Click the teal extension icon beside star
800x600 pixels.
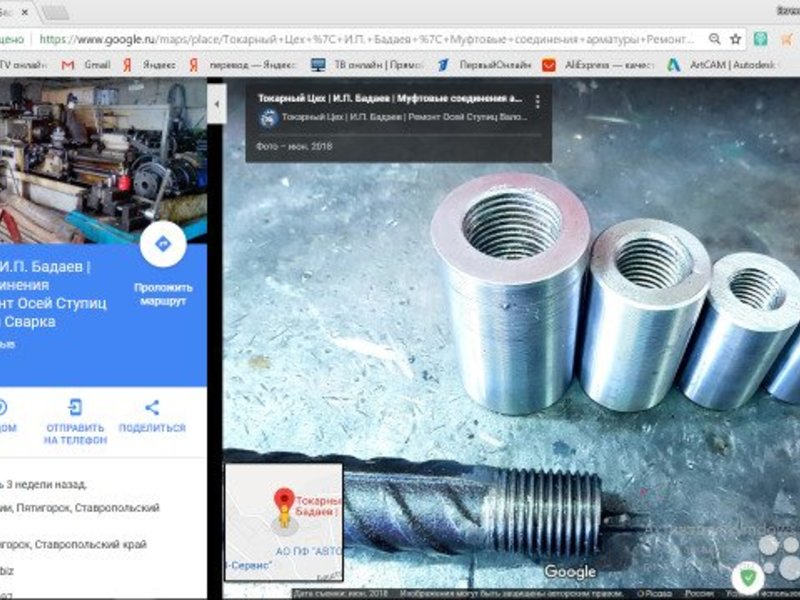(761, 39)
